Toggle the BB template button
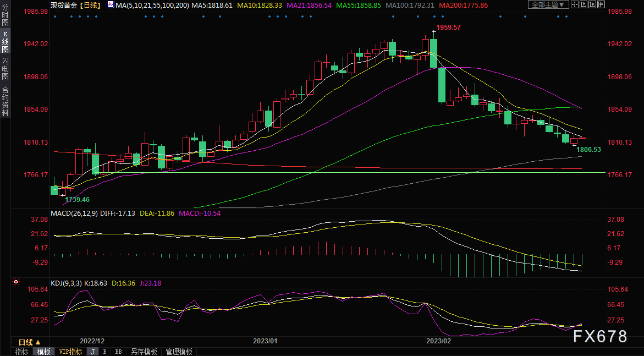 (118, 352)
